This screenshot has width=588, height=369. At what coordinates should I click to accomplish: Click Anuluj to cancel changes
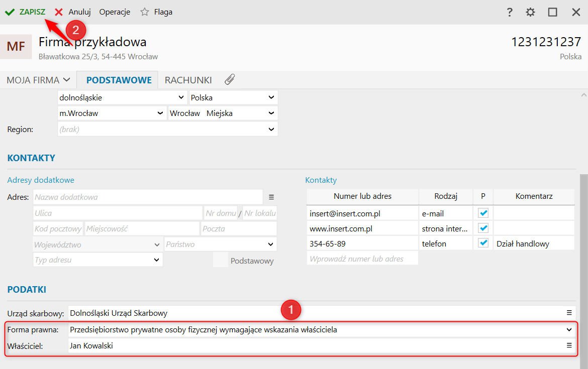point(73,12)
